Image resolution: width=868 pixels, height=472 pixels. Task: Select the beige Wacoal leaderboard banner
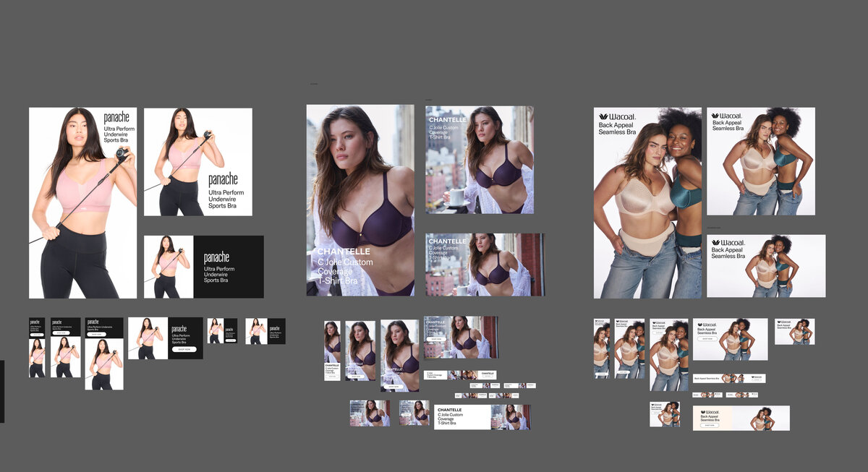741,418
